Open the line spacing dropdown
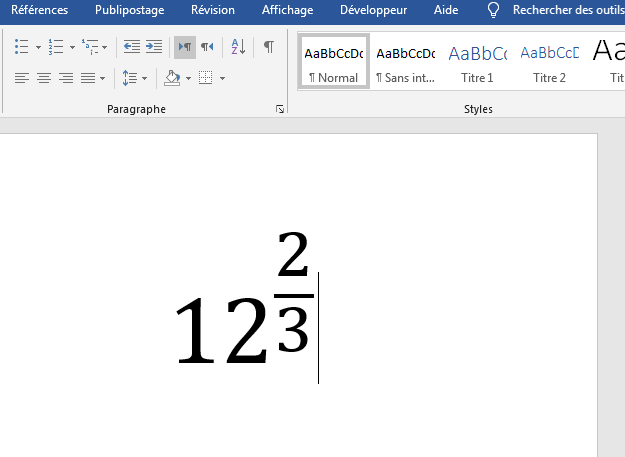Image resolution: width=625 pixels, height=457 pixels. (x=133, y=78)
